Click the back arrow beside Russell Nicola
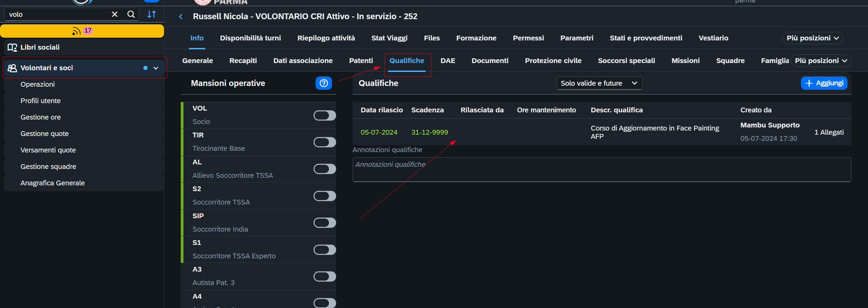Viewport: 868px width, 308px height. [181, 16]
